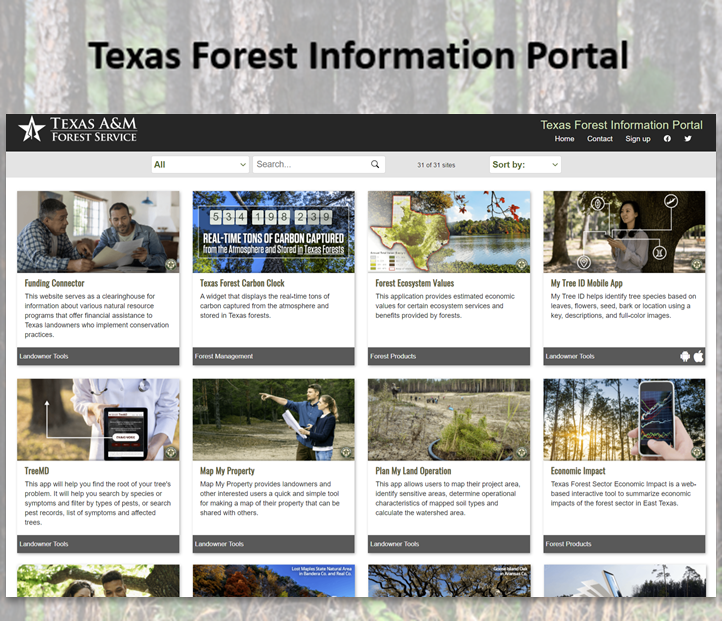This screenshot has width=722, height=621.
Task: Open the Texas Forest Carbon Clock title
Action: [242, 283]
